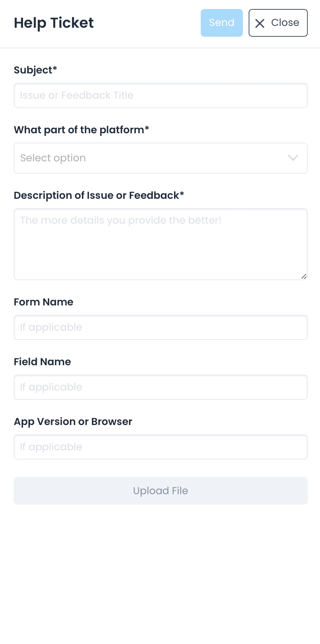Click 'What part of the platform' label
Viewport: 320px width, 644px height.
point(81,130)
